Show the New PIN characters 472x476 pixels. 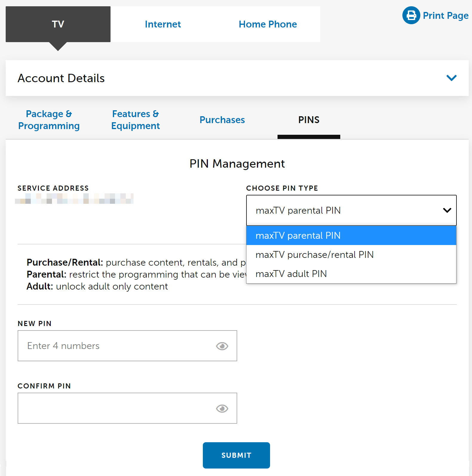[x=222, y=346]
